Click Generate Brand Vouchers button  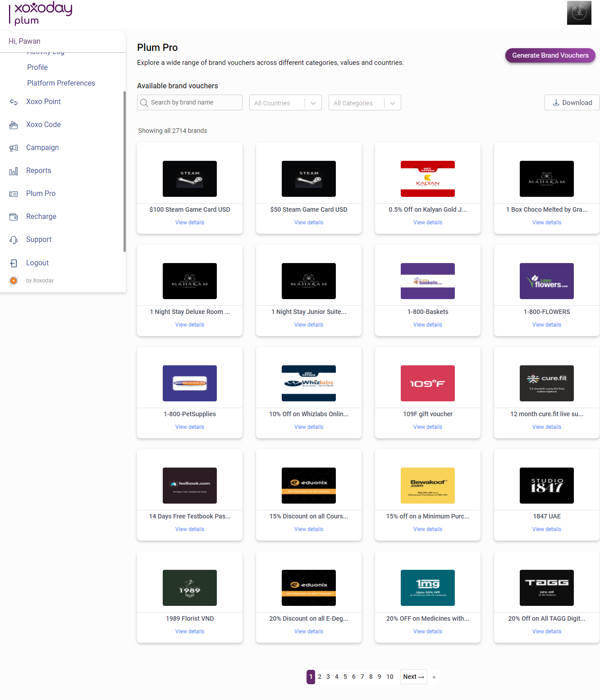point(550,55)
